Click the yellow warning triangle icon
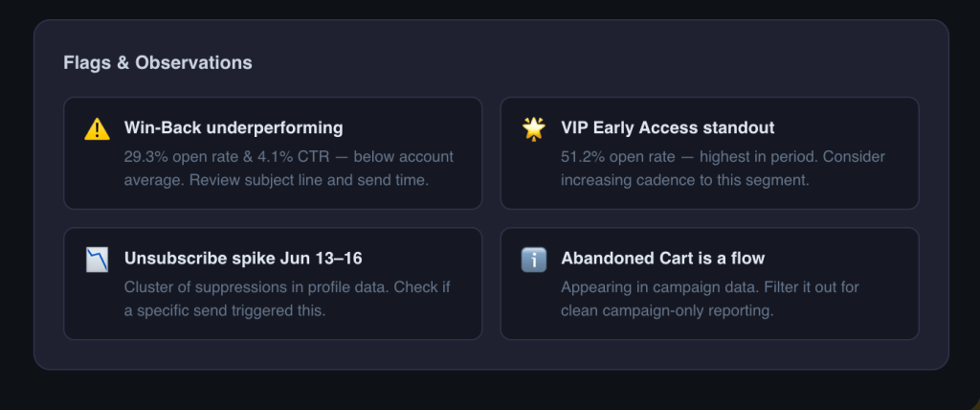 click(x=97, y=129)
